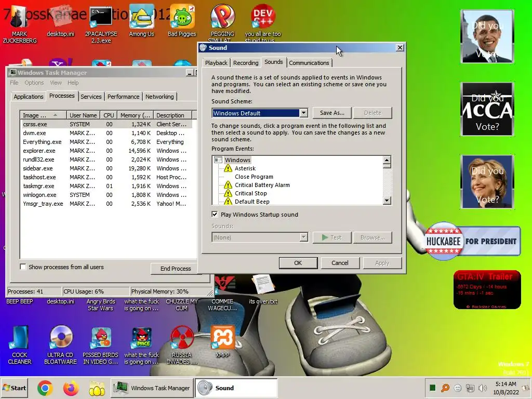Toggle Play Windows Startup sound checkbox
Viewport: 532px width, 399px height.
click(x=215, y=214)
